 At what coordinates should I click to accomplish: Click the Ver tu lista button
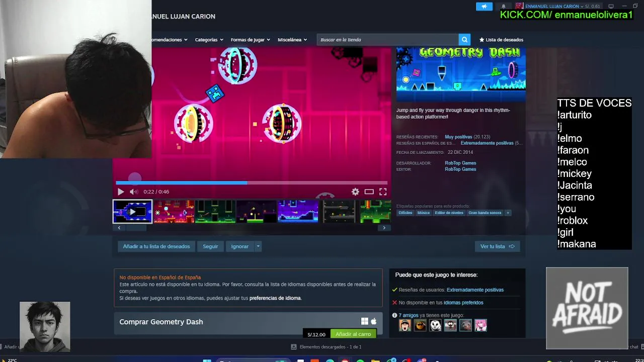click(497, 246)
